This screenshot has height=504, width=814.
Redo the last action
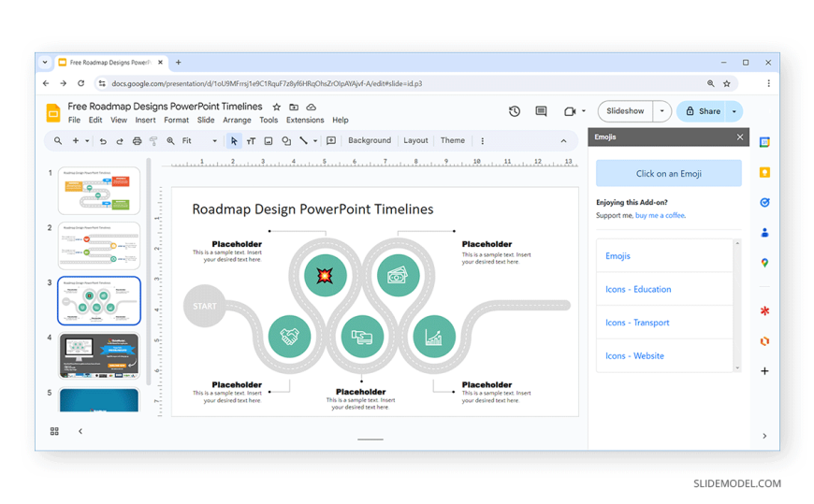pyautogui.click(x=120, y=141)
